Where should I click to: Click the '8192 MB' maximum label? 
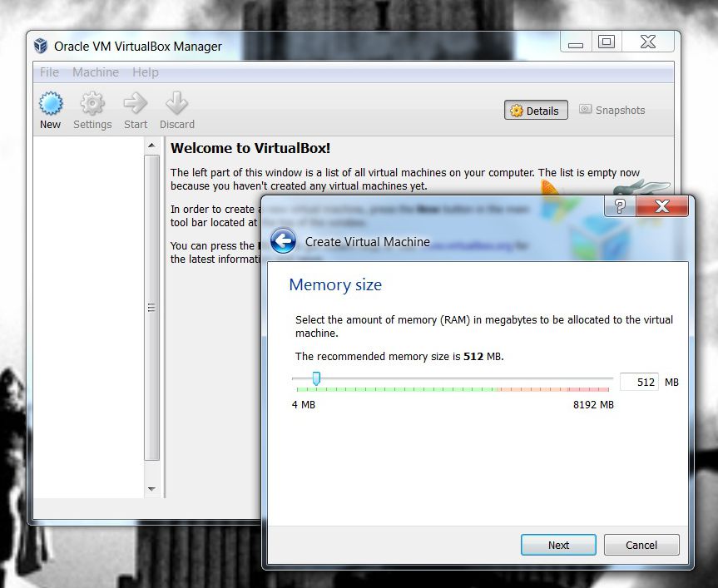click(593, 404)
